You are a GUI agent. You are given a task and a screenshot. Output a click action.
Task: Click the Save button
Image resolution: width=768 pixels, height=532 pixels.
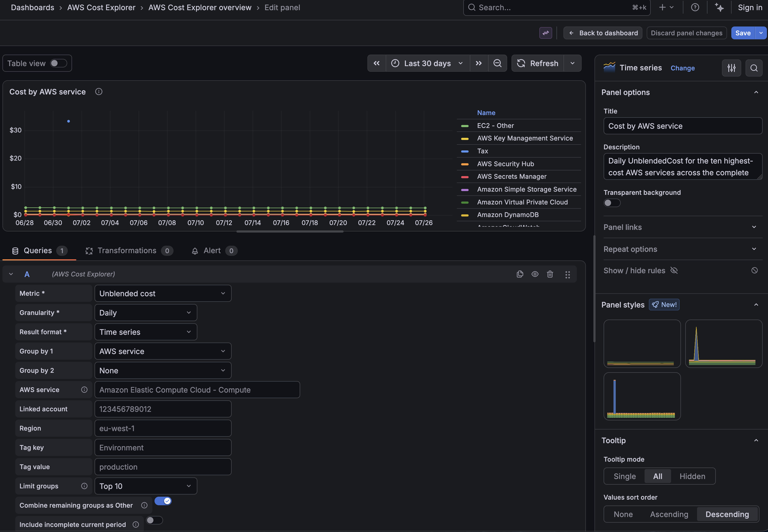[x=743, y=33]
